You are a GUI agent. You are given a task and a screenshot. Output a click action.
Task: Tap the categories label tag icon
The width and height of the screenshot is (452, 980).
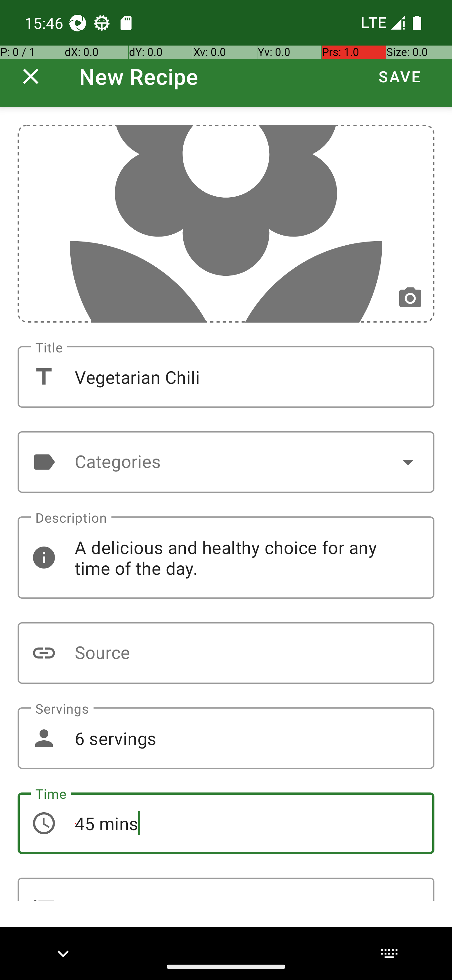click(44, 462)
